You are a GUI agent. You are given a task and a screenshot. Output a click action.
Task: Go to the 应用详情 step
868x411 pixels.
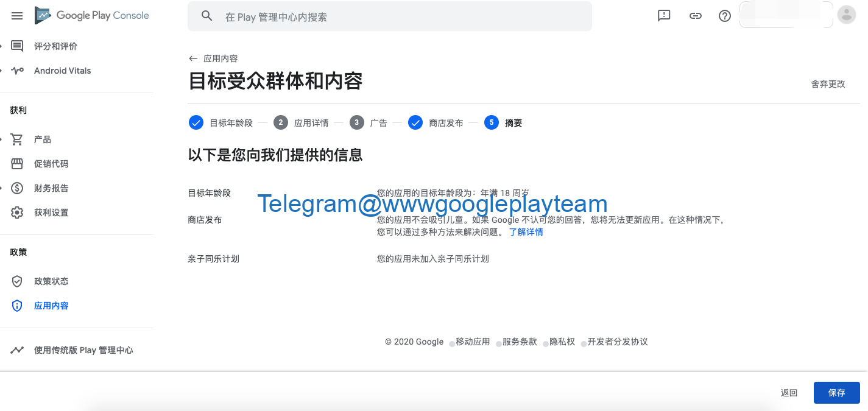click(x=311, y=123)
